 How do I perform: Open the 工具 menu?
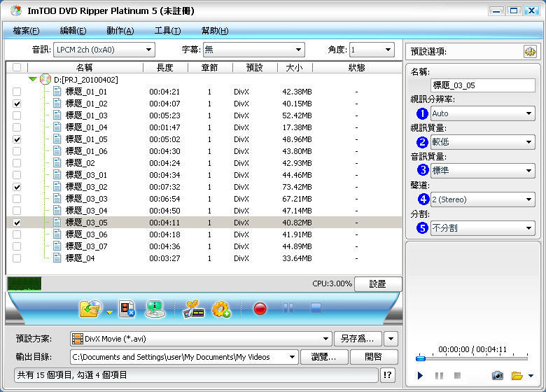pyautogui.click(x=167, y=31)
